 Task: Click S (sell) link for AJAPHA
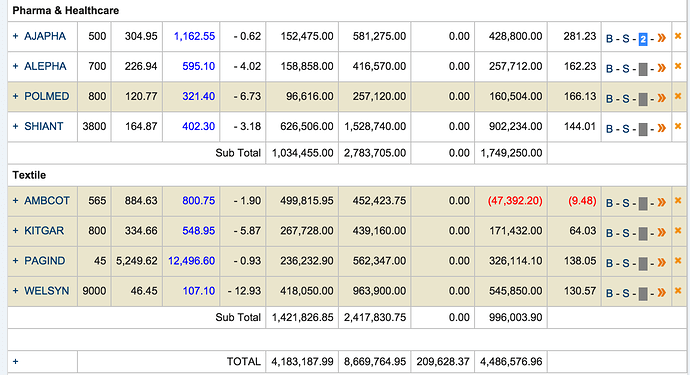pyautogui.click(x=626, y=39)
